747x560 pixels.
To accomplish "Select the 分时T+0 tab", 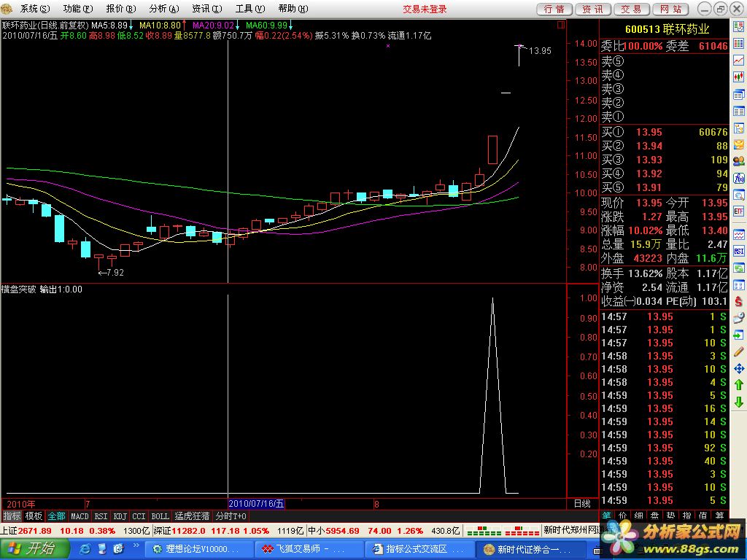I will click(231, 516).
